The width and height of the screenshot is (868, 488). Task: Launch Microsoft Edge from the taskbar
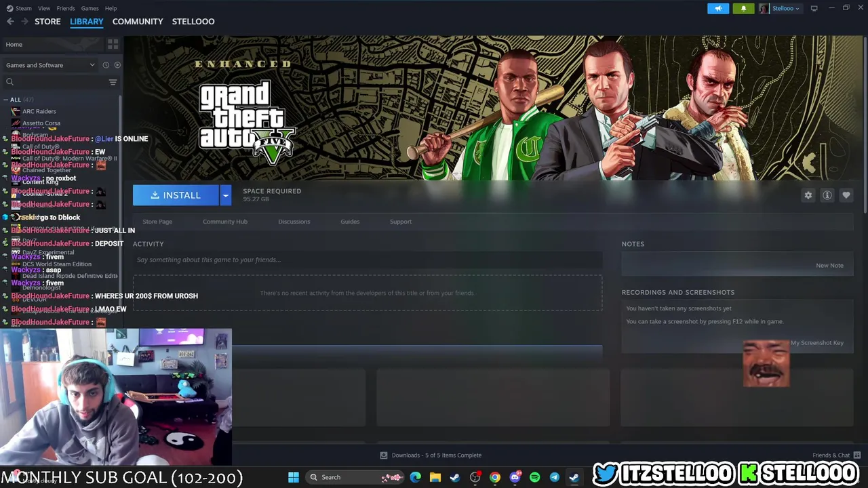click(416, 477)
